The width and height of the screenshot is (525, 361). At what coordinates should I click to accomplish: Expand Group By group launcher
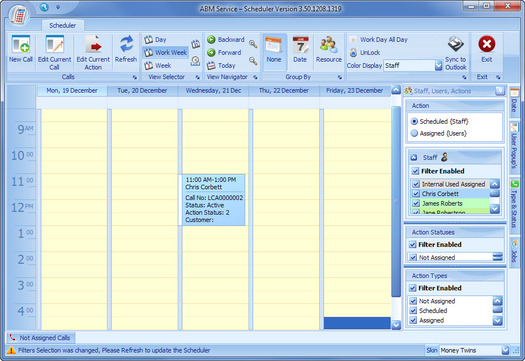tap(340, 77)
